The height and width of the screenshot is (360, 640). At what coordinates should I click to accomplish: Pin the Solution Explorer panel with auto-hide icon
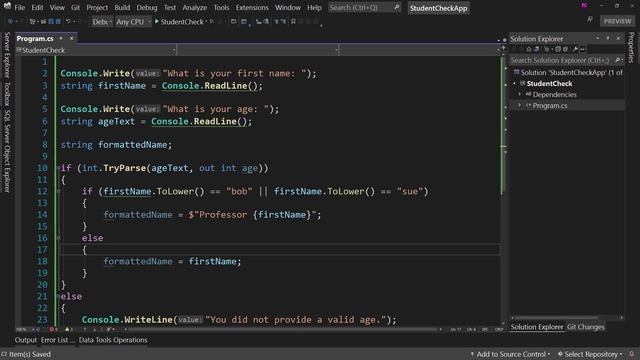(x=608, y=38)
